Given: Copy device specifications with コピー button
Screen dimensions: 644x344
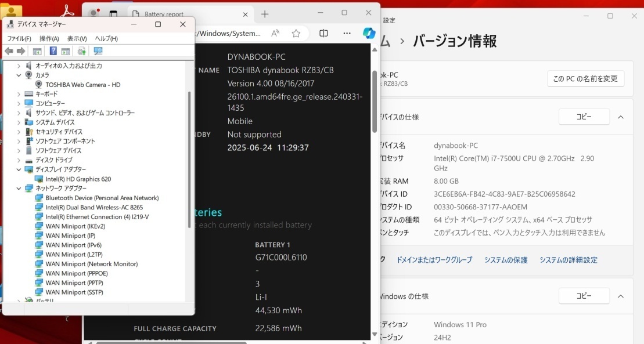Looking at the screenshot, I should click(584, 117).
